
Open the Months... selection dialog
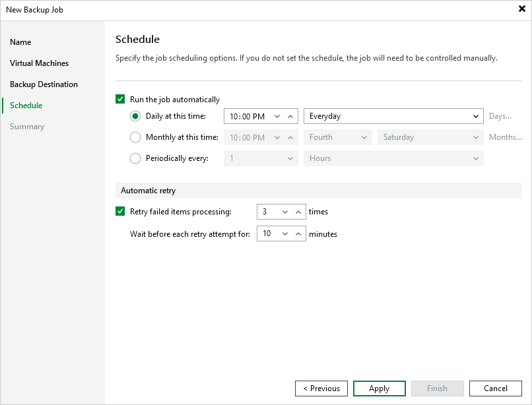tap(505, 137)
